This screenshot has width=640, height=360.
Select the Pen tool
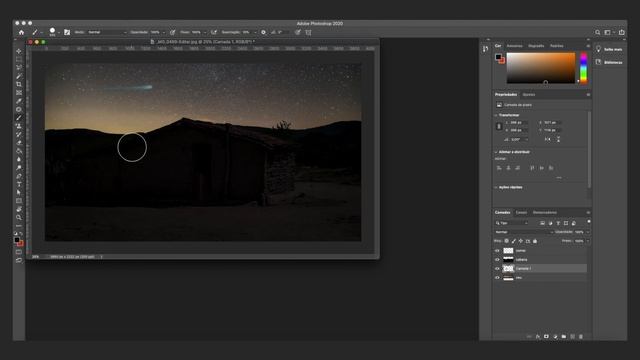[x=19, y=176]
